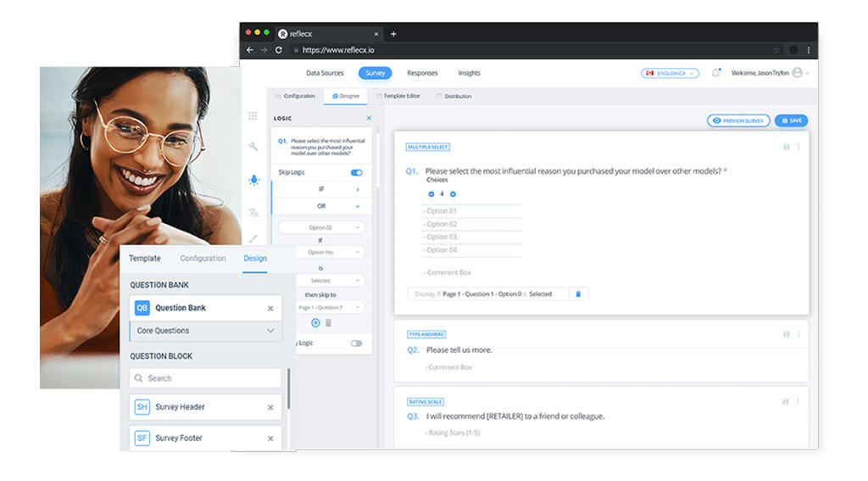Open the English-CA language dropdown
868x481 pixels.
pos(669,74)
